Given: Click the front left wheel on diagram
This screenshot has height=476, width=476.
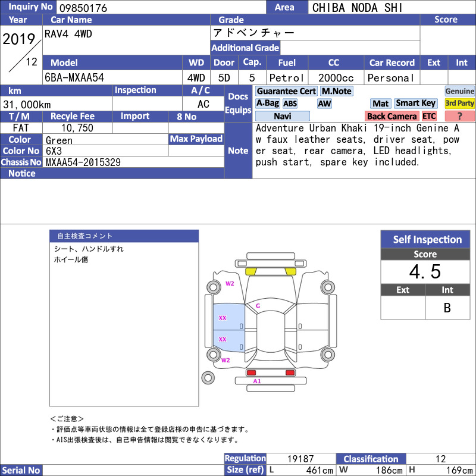Looking at the screenshot, I should pyautogui.click(x=214, y=287).
